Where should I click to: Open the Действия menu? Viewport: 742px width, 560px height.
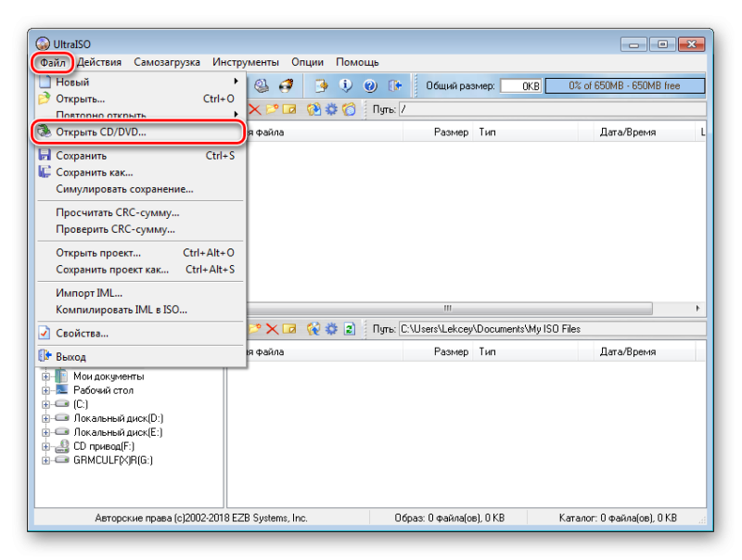pyautogui.click(x=99, y=62)
